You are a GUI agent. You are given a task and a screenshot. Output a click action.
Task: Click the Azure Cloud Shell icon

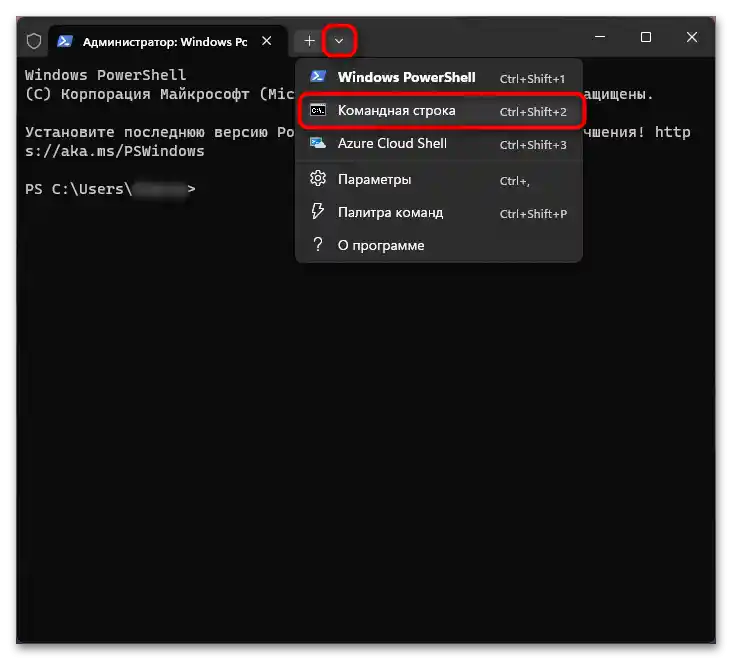pos(318,143)
